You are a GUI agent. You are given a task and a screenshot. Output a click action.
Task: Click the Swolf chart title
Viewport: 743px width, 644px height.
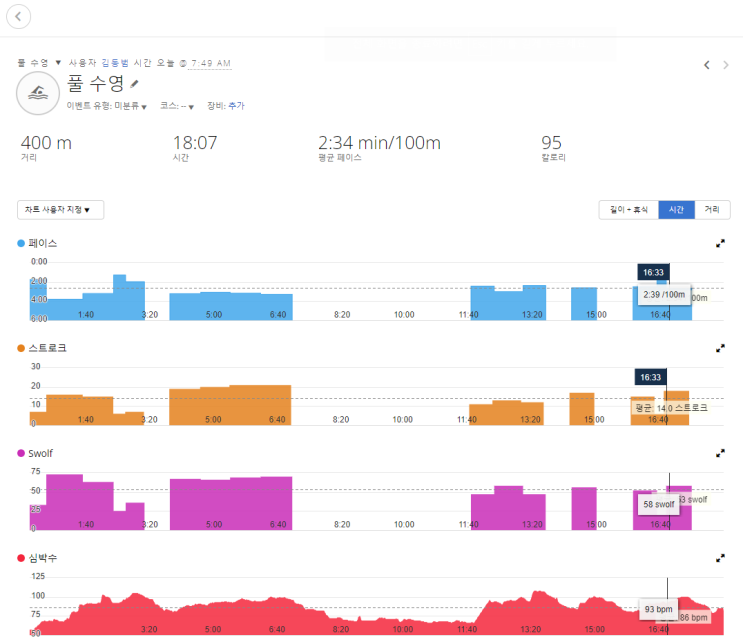[40, 454]
